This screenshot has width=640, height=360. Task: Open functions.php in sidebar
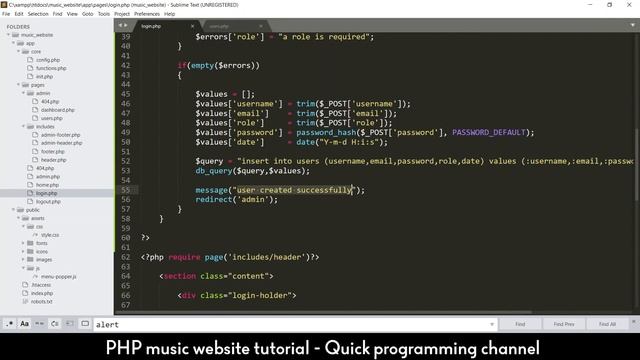point(51,68)
